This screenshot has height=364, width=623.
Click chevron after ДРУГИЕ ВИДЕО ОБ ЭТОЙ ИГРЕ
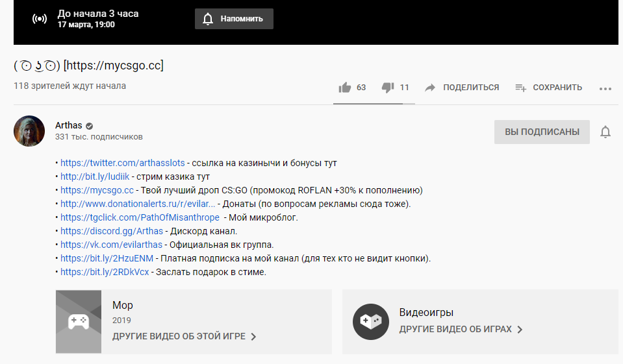253,337
